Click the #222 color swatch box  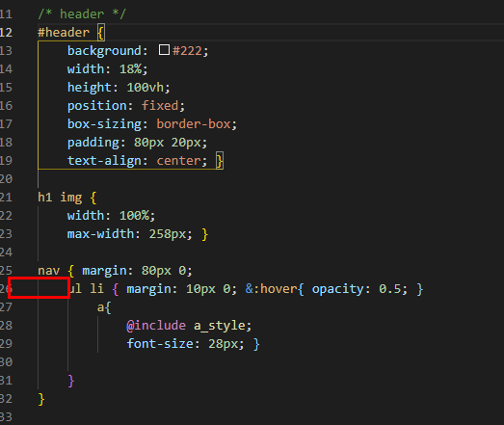tap(164, 50)
